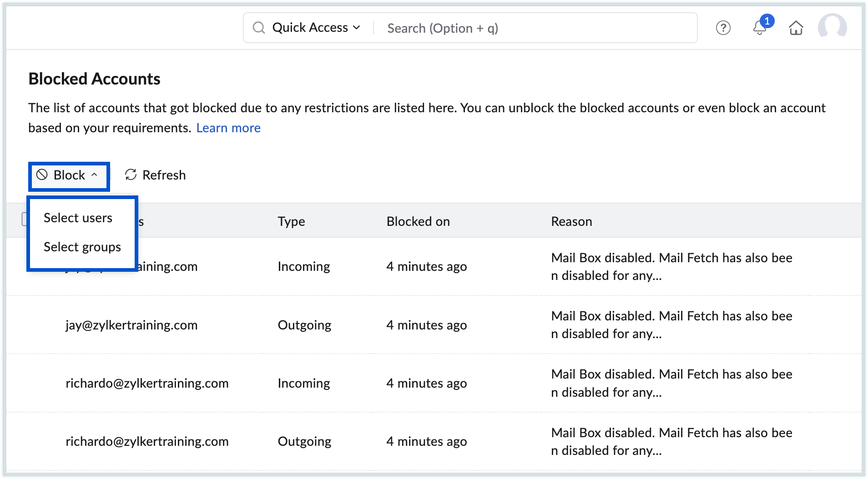Image resolution: width=868 pixels, height=479 pixels.
Task: Click the richardo@zylkertraining.com Incoming email entry
Action: [x=147, y=383]
